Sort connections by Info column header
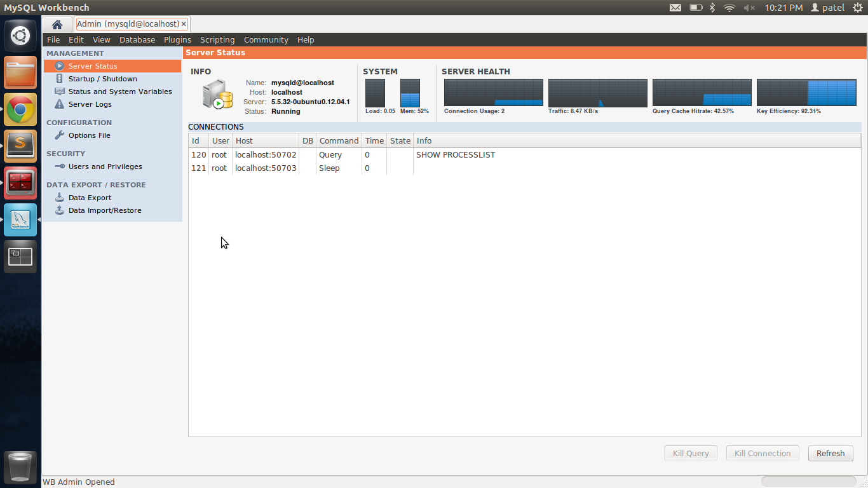Image resolution: width=868 pixels, height=488 pixels. [637, 141]
